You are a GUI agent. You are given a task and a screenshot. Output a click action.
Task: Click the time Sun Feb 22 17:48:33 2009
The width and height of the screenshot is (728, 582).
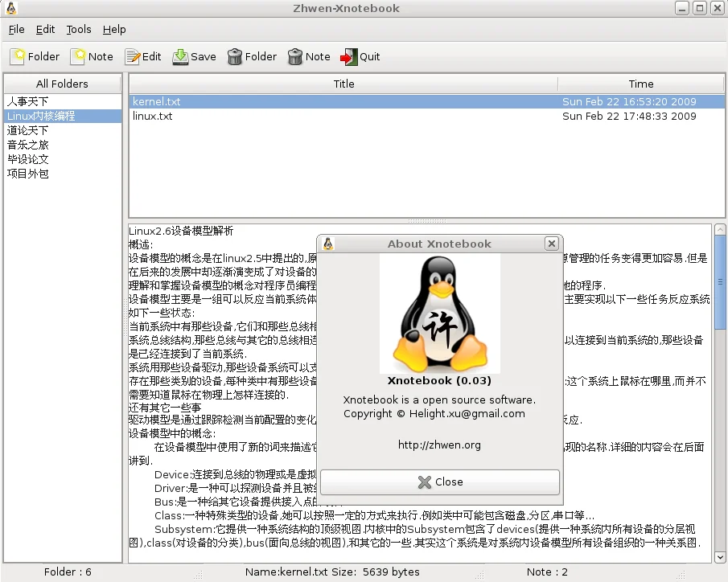(x=629, y=116)
